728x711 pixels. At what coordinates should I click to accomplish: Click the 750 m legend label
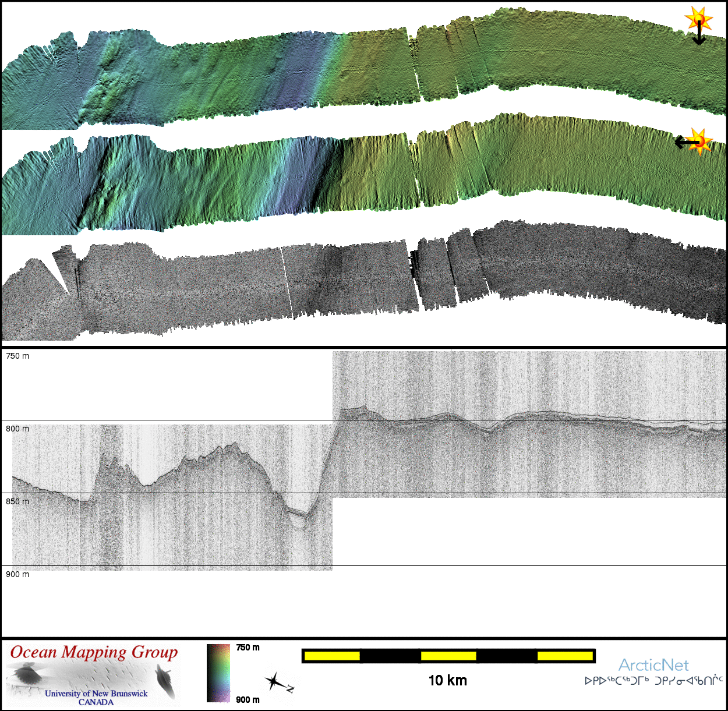pos(248,648)
